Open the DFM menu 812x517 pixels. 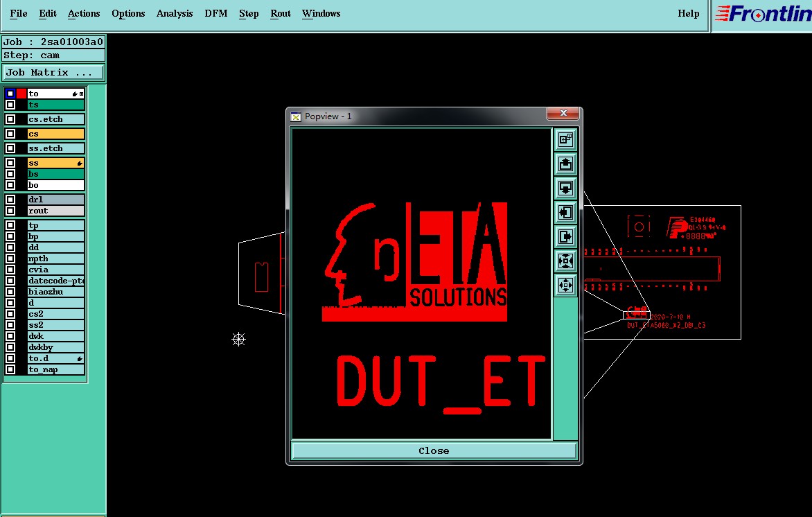coord(216,13)
